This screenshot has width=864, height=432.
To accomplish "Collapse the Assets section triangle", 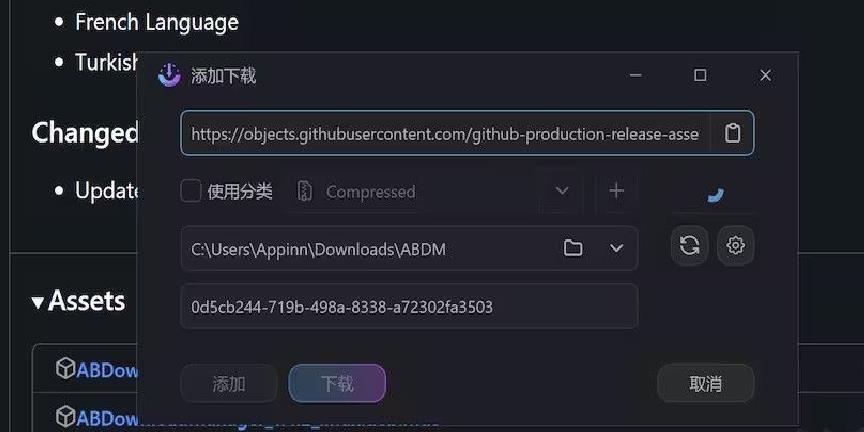I will (x=38, y=302).
